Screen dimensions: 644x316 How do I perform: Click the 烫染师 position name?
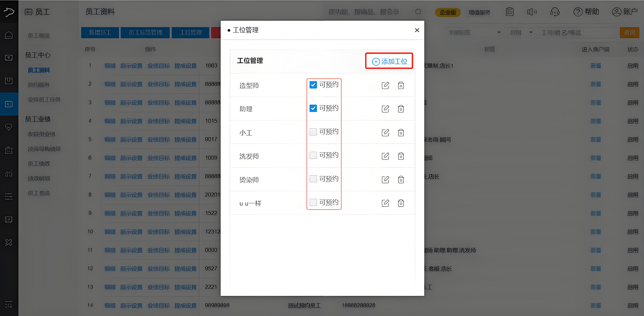249,180
